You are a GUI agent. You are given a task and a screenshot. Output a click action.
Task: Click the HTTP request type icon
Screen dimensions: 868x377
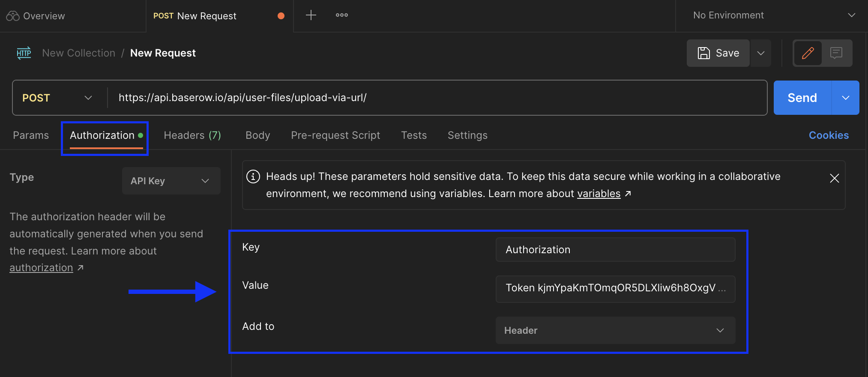coord(24,53)
